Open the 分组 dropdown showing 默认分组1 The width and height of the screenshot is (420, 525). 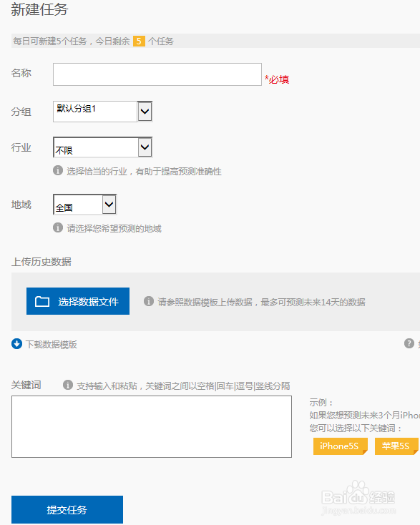click(102, 112)
